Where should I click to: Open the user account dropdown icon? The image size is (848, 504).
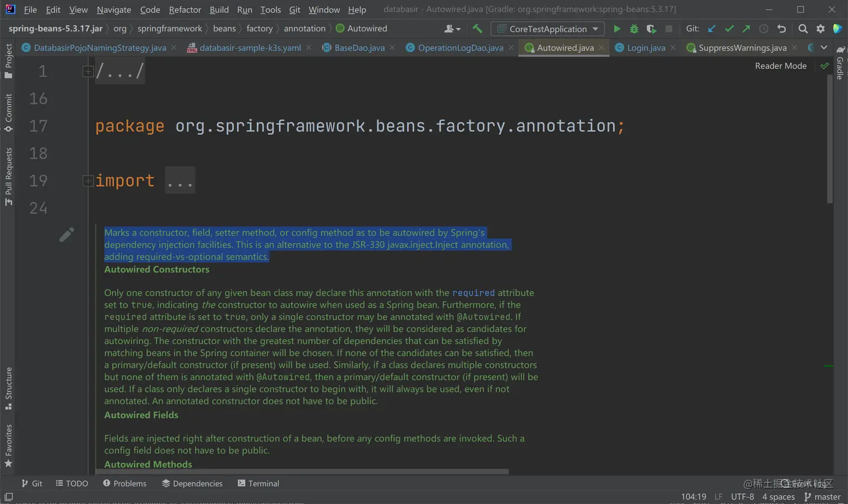[452, 29]
